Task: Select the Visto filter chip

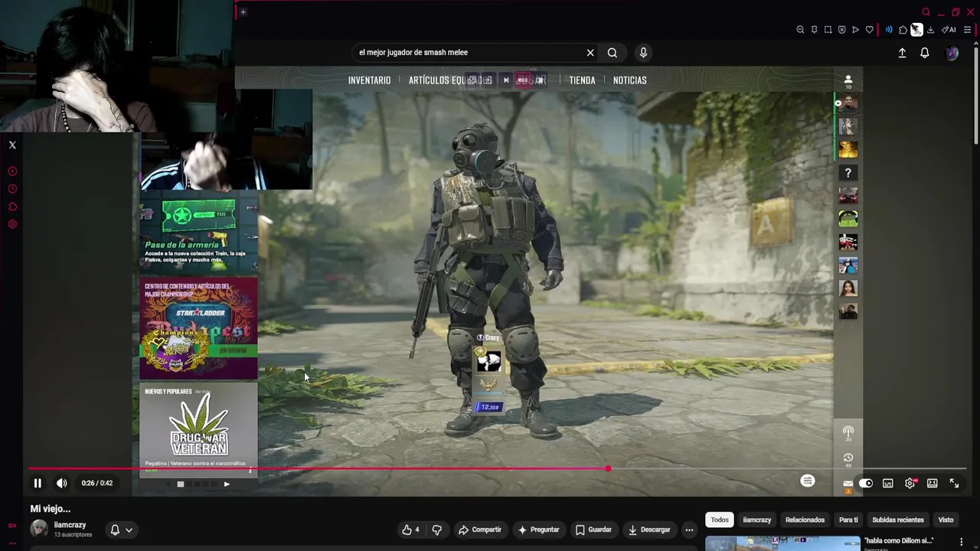Action: [x=946, y=520]
